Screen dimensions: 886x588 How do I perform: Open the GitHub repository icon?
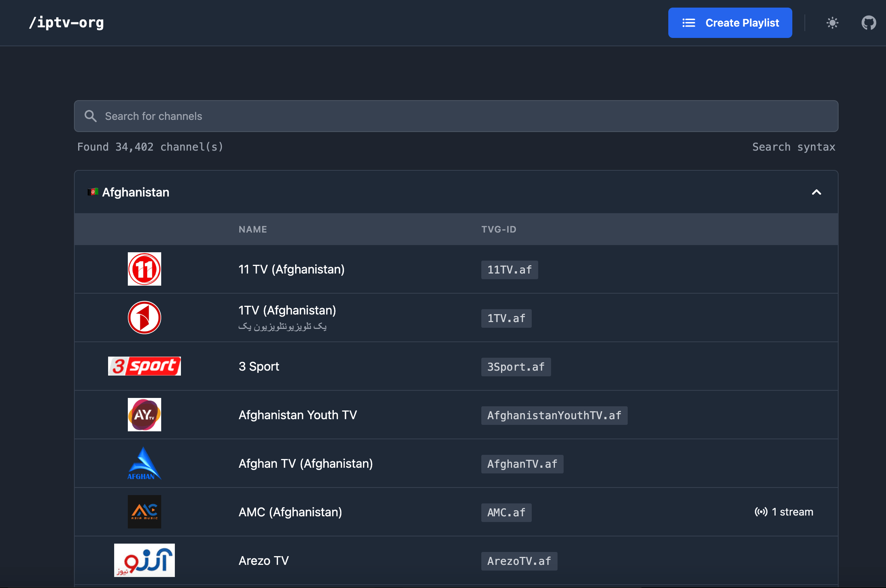[x=869, y=23]
